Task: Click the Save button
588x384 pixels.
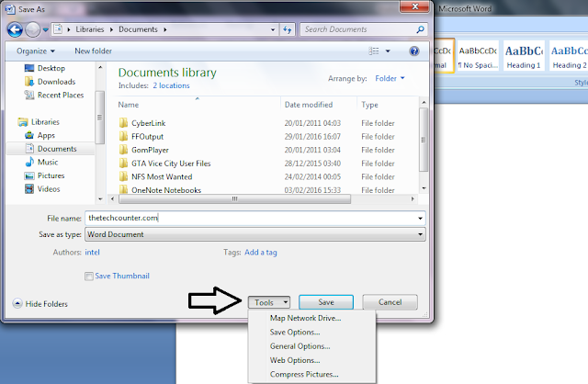Action: [326, 302]
